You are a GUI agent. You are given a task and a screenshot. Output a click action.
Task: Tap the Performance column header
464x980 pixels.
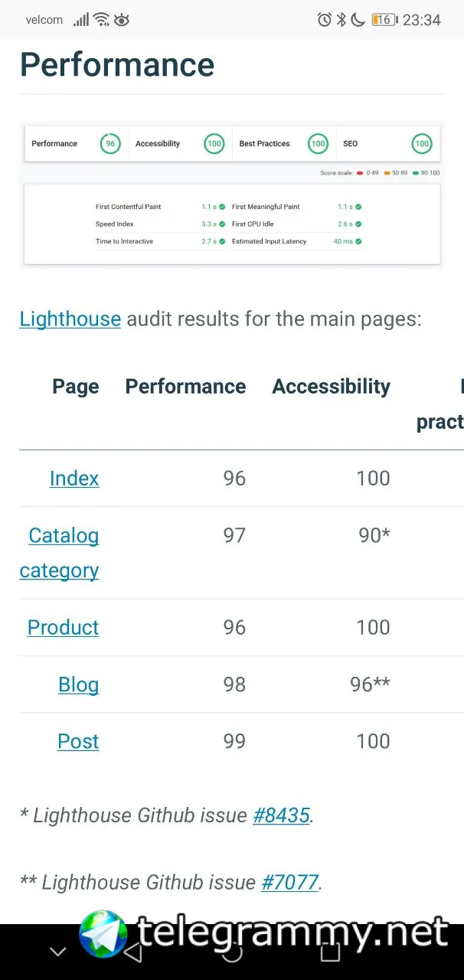point(185,387)
